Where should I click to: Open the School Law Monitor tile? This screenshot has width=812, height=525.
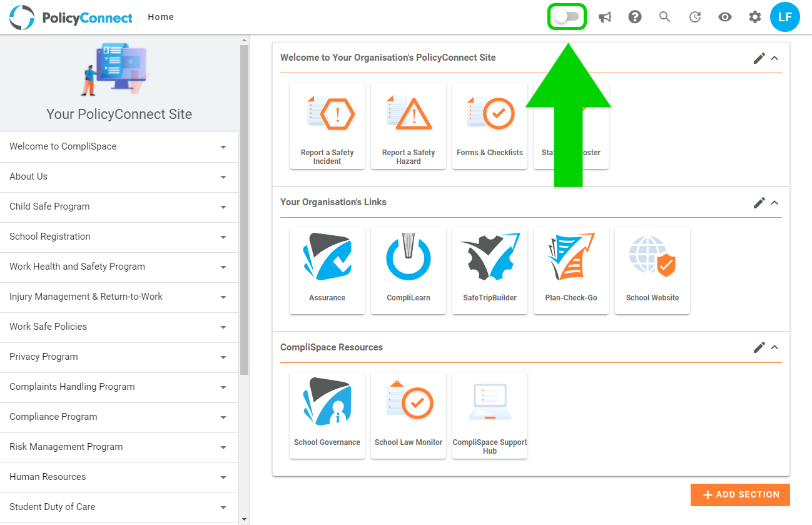(409, 415)
